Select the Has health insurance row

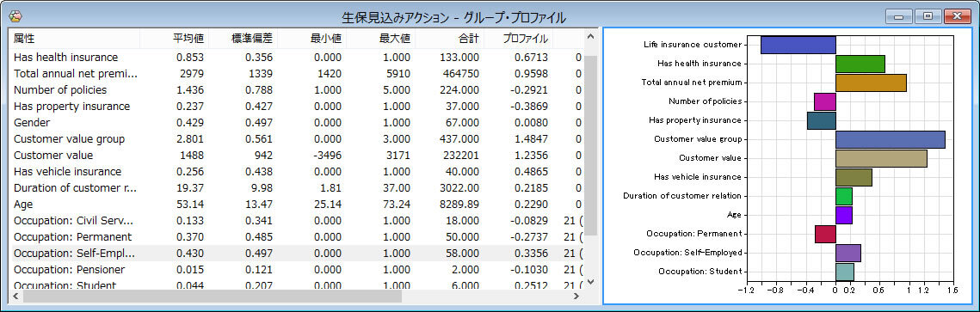(297, 58)
